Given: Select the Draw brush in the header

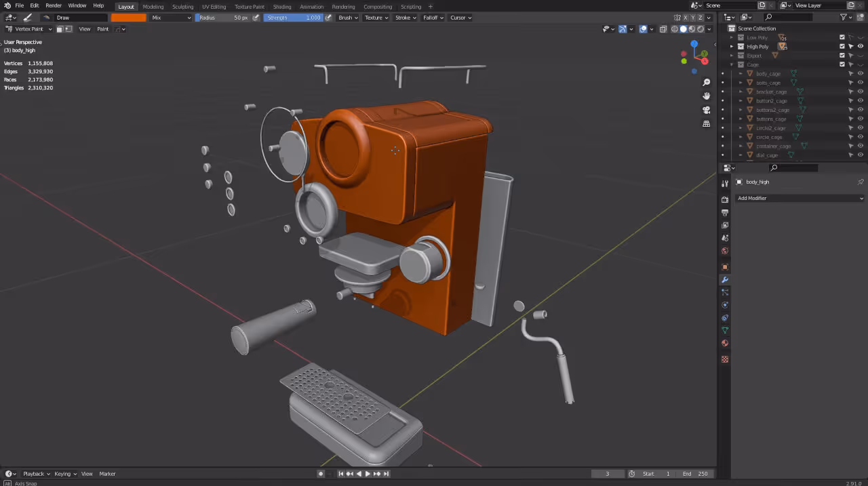Looking at the screenshot, I should [x=63, y=18].
